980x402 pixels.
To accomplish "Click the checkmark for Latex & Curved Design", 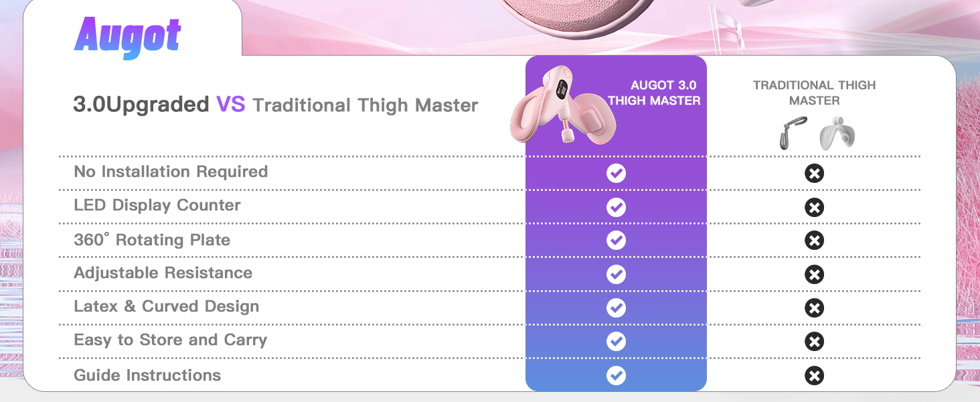I will point(616,308).
